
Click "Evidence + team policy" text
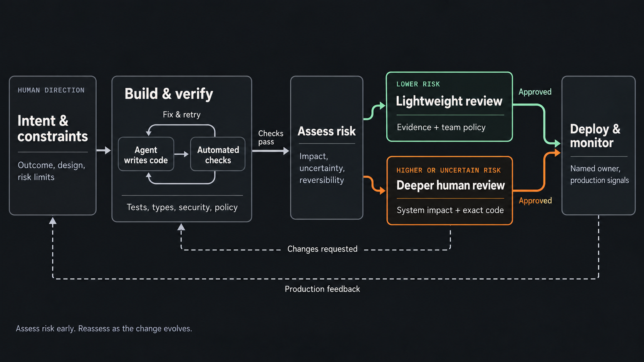(441, 127)
